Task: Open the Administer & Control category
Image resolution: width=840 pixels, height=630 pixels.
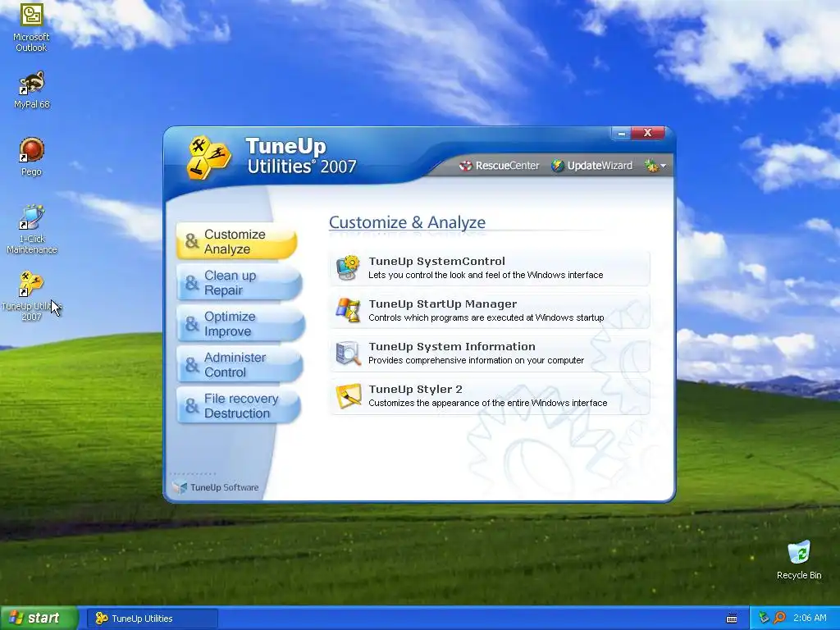Action: [x=240, y=365]
